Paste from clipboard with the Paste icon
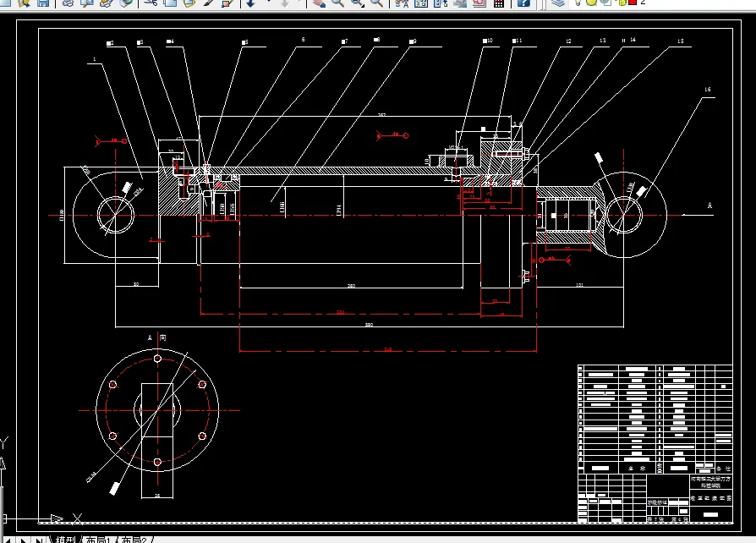 click(x=189, y=3)
